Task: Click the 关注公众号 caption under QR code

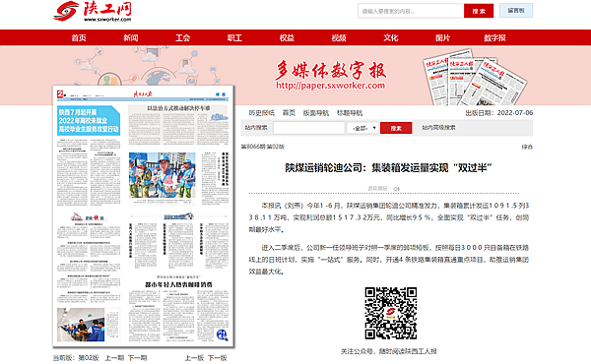Action: tap(389, 351)
